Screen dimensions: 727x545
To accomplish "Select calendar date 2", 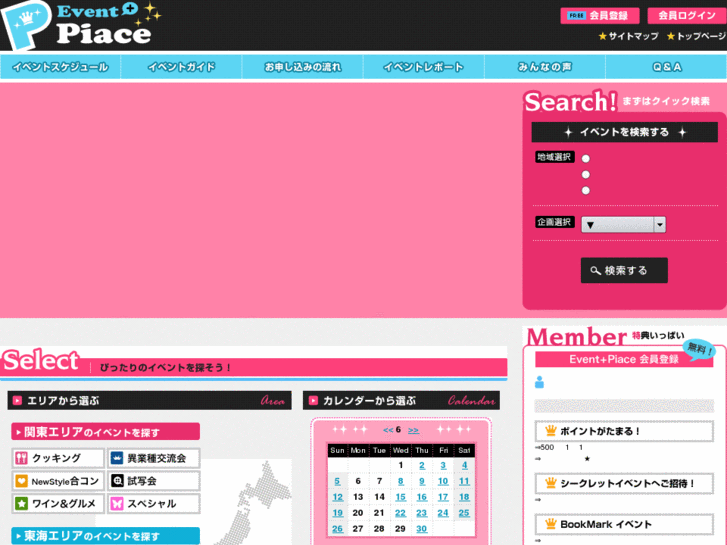I will [x=422, y=465].
